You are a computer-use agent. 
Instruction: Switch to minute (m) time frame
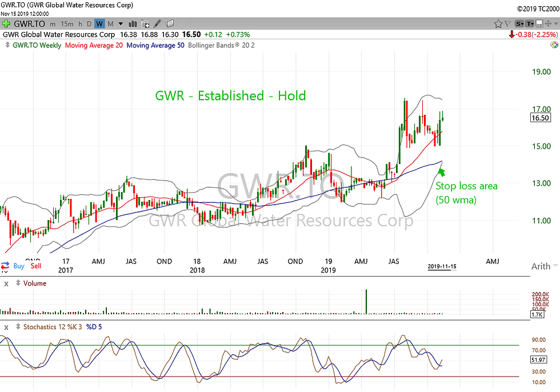[53, 24]
